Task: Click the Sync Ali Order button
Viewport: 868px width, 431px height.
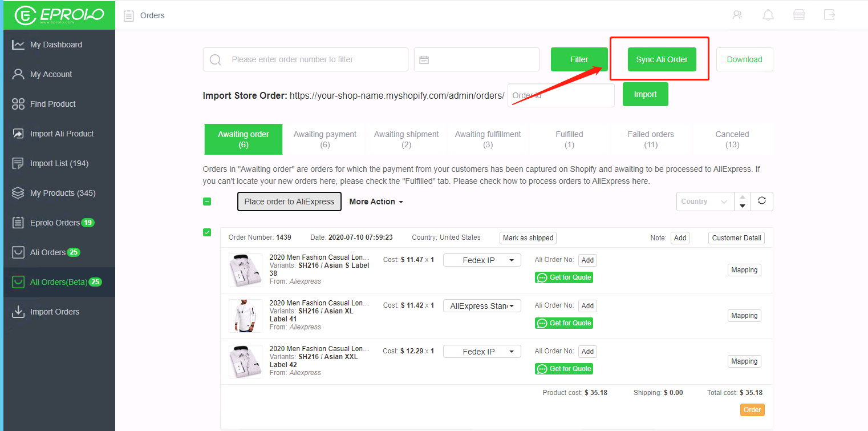Action: click(662, 59)
